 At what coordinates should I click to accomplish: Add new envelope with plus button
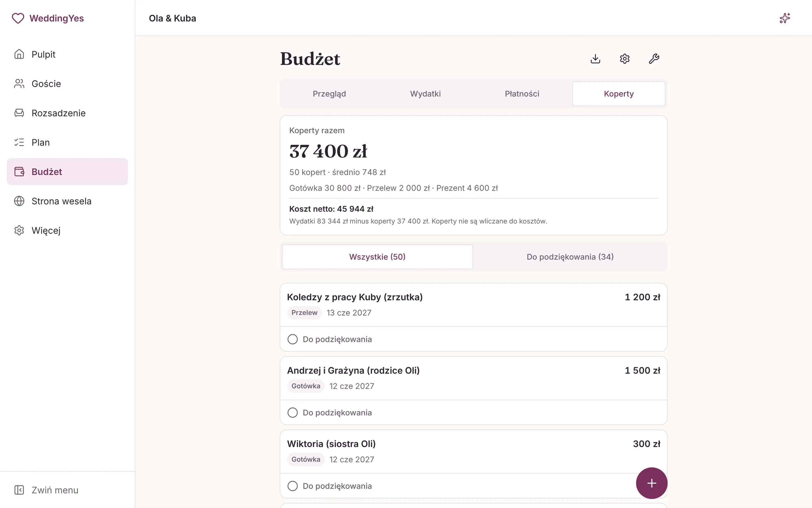coord(651,483)
